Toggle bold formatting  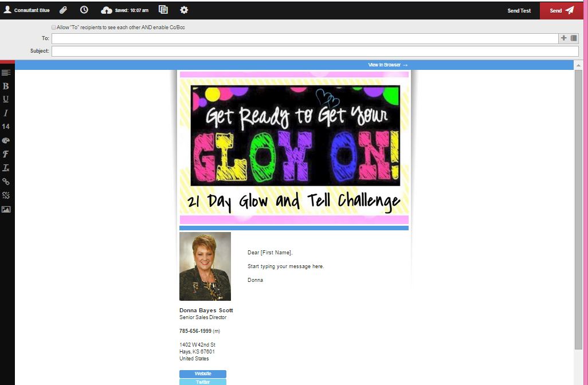tap(6, 86)
